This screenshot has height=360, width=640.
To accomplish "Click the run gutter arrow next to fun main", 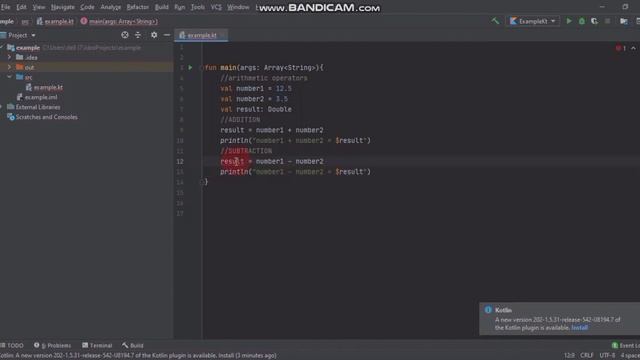I will 190,67.
